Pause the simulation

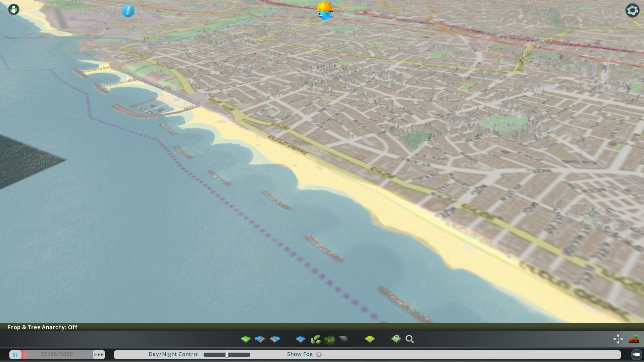(15, 354)
